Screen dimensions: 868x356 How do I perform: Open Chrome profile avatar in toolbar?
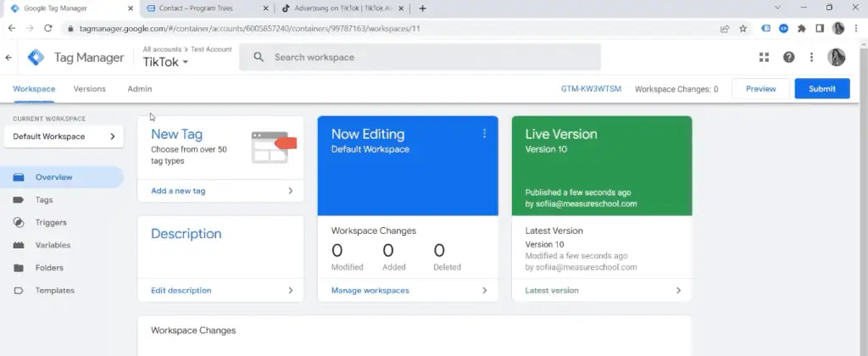pyautogui.click(x=838, y=28)
